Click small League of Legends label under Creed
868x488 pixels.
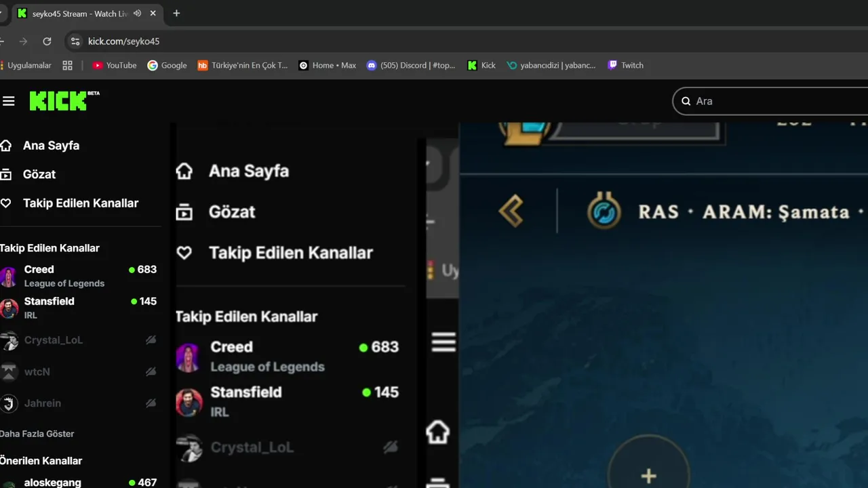64,283
